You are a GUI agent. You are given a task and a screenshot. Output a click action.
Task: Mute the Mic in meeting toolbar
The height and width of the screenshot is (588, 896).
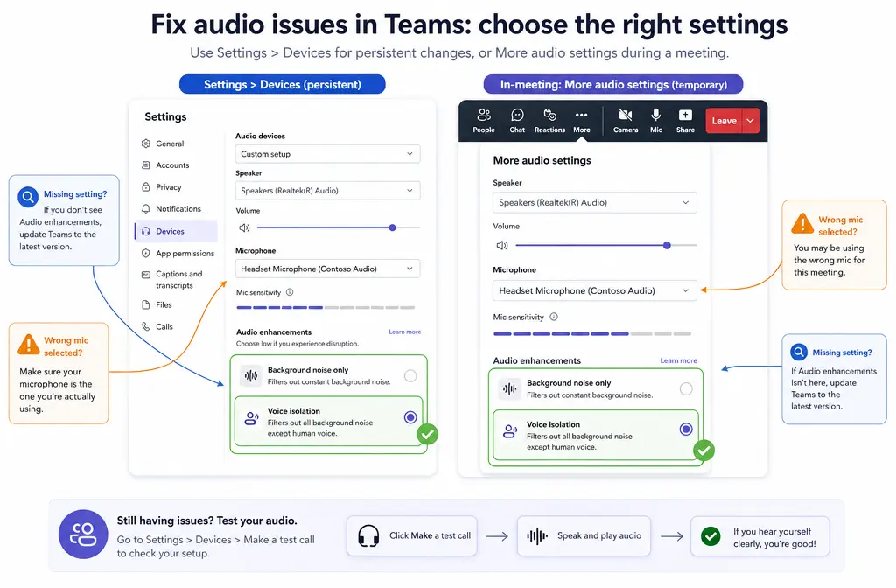point(656,121)
